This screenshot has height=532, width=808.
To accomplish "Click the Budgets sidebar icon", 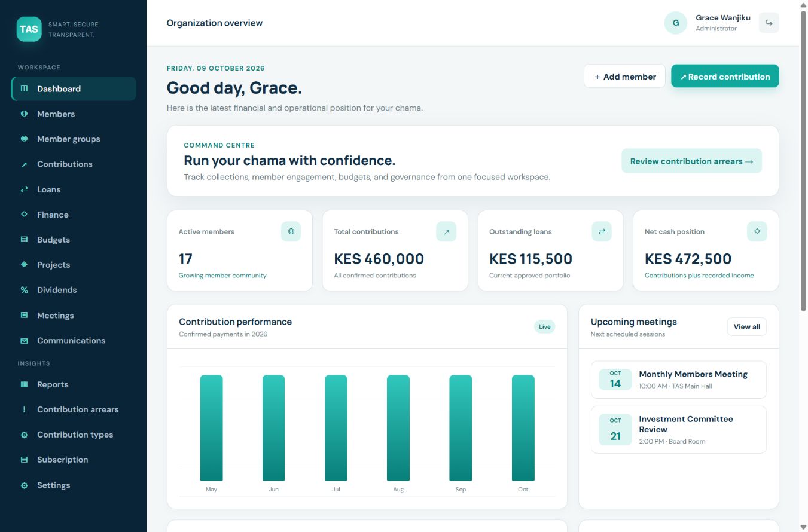I will [x=24, y=240].
